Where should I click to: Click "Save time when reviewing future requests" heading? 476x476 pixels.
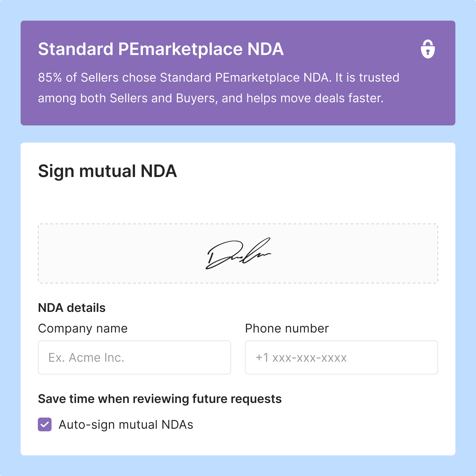click(160, 399)
